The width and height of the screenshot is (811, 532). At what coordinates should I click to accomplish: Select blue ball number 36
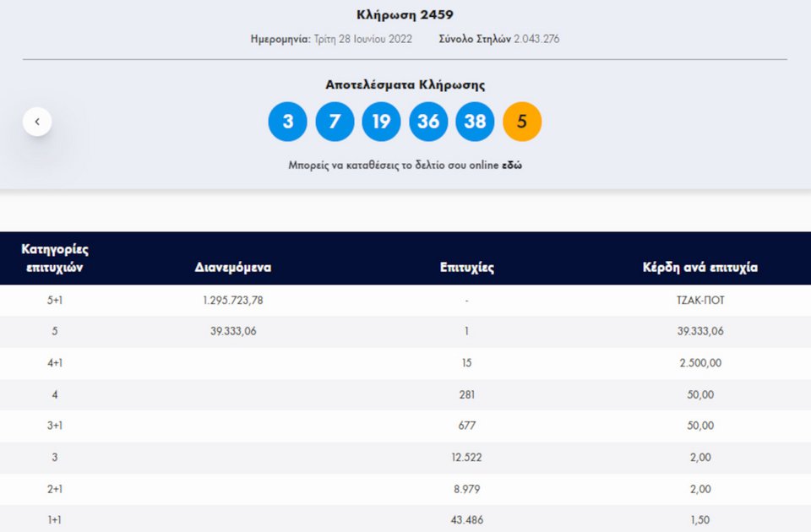(x=428, y=122)
